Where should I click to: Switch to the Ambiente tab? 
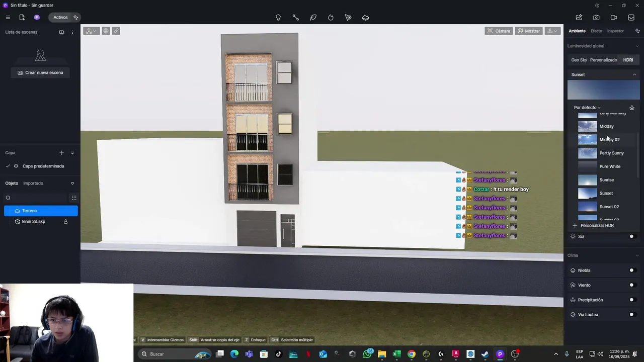point(577,31)
